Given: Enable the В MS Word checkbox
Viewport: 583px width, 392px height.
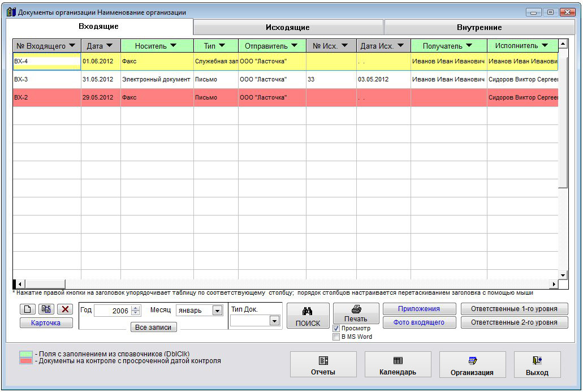Looking at the screenshot, I should point(336,337).
